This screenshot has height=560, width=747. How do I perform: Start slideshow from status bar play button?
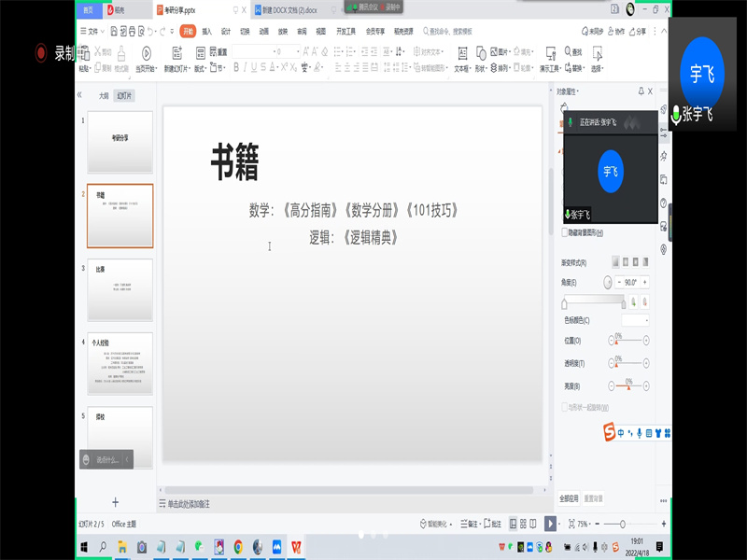click(x=550, y=524)
